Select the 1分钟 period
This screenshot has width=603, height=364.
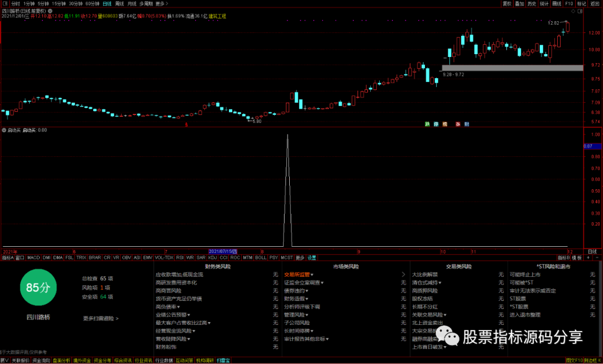coord(29,3)
